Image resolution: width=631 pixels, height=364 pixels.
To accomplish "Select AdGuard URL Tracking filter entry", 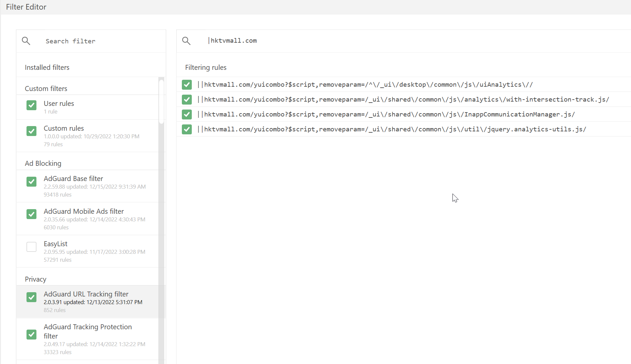I will (87, 302).
